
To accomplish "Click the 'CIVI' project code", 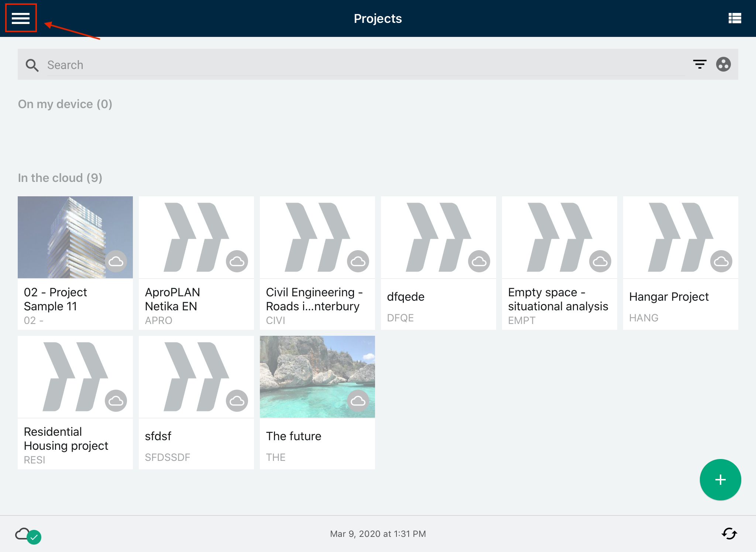I will tap(275, 320).
